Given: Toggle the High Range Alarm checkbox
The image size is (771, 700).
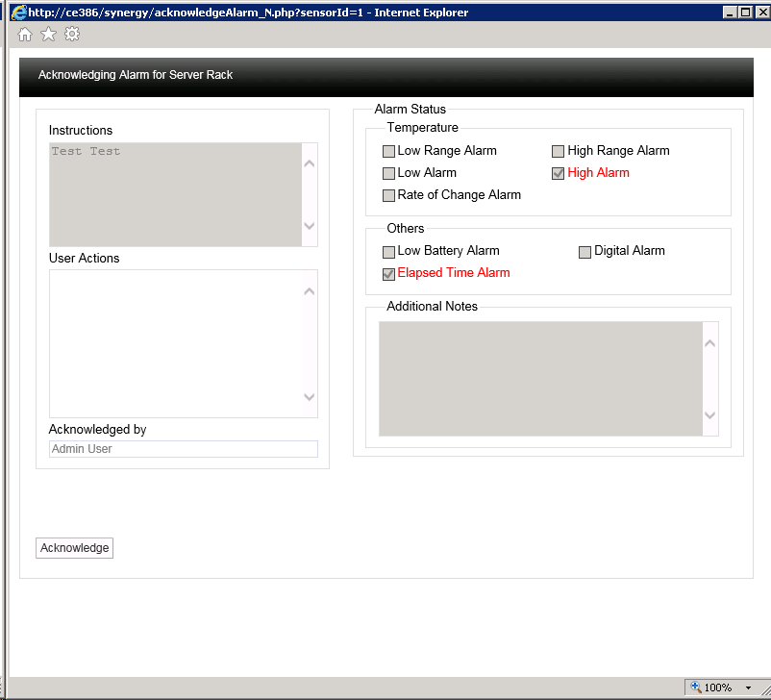Looking at the screenshot, I should click(558, 151).
